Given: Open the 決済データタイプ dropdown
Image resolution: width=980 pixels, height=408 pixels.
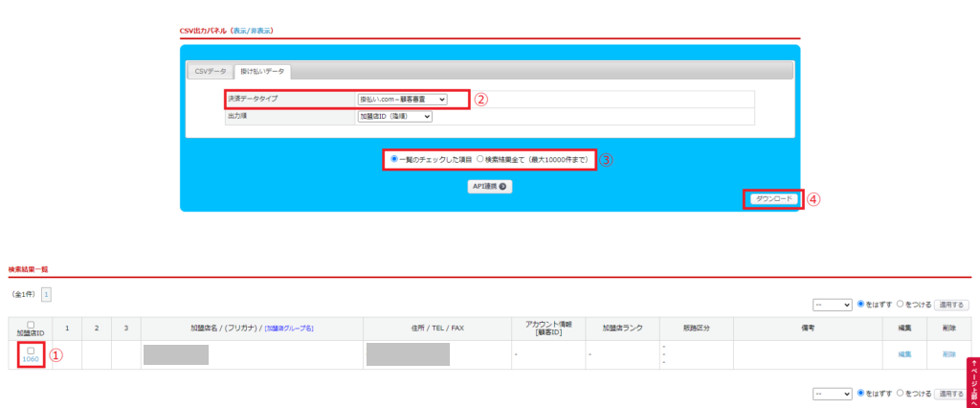Looking at the screenshot, I should click(402, 99).
